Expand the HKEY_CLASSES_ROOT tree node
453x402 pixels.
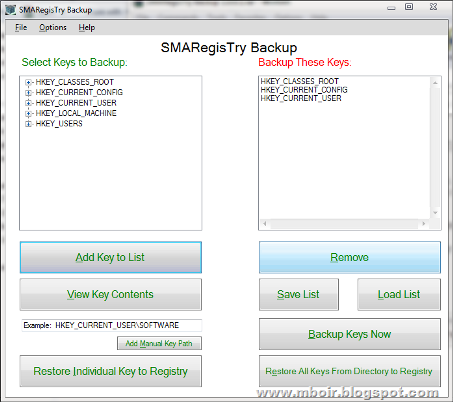point(29,82)
